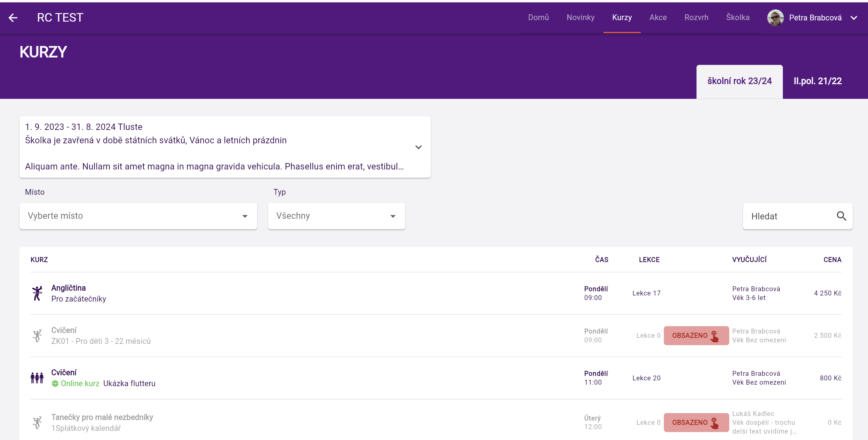The width and height of the screenshot is (868, 440).
Task: Open the Angličtina course link
Action: (69, 288)
